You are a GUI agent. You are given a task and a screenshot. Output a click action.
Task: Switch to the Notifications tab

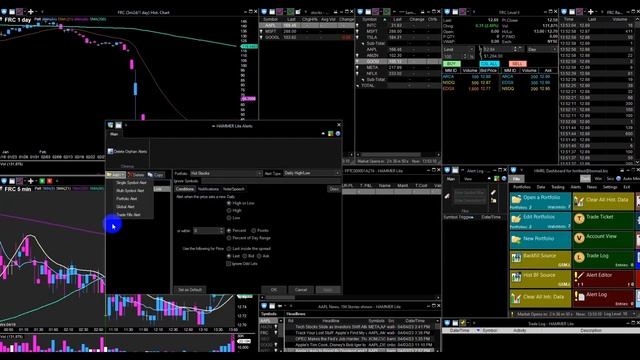coord(208,189)
